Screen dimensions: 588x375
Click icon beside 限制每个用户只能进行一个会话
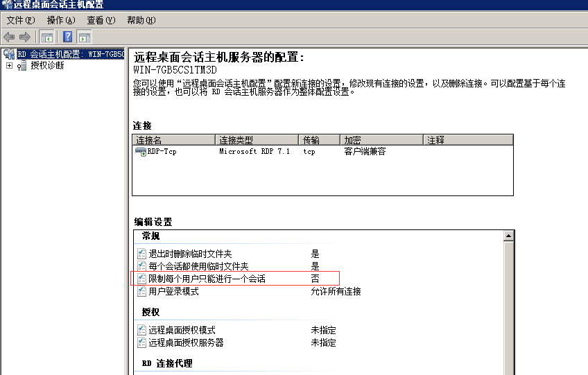(141, 279)
